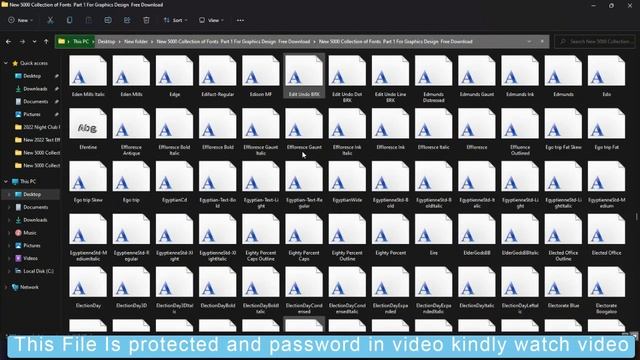Select Local Disk (C:) in sidebar
The width and height of the screenshot is (640, 360).
(34, 271)
